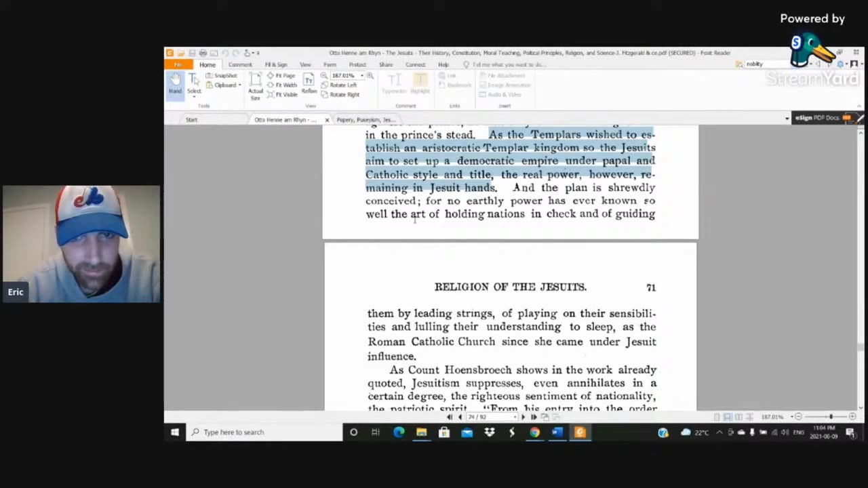Switch to the Popery, Puseyism document tab
The image size is (868, 488).
pos(366,119)
